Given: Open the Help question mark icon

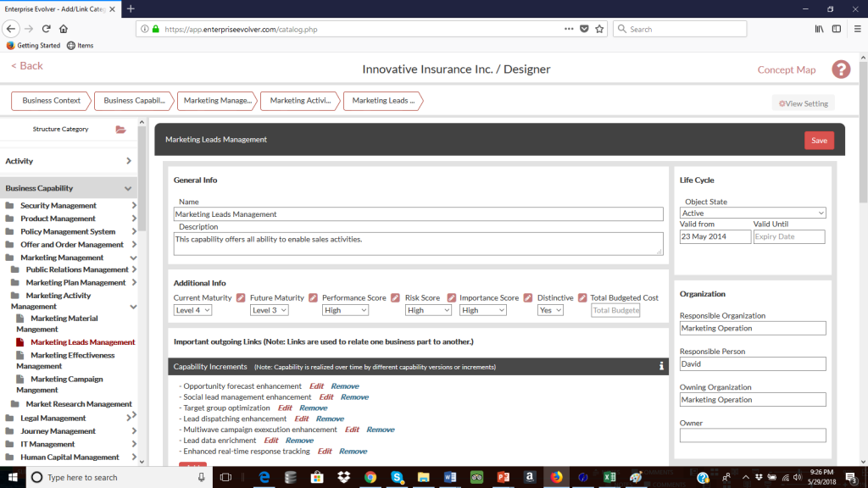Looking at the screenshot, I should pyautogui.click(x=840, y=69).
